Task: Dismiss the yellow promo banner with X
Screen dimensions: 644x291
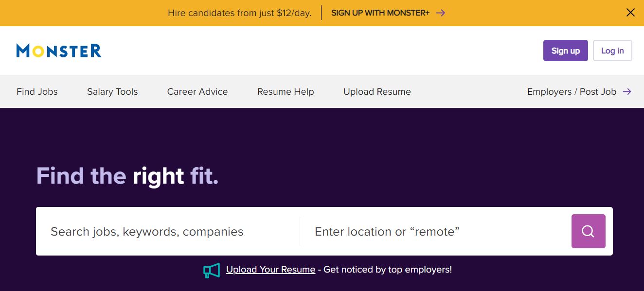Action: [x=630, y=13]
